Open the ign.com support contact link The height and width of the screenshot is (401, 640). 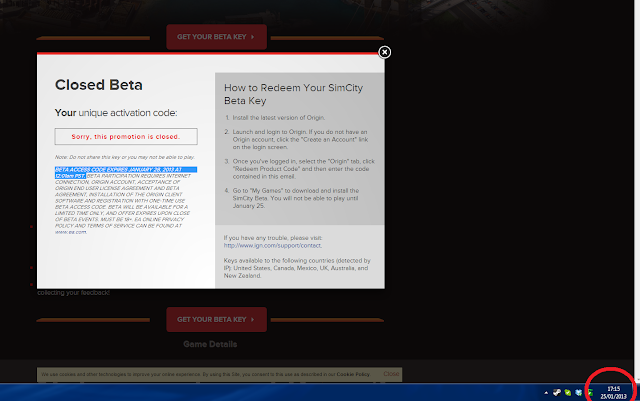tap(272, 245)
